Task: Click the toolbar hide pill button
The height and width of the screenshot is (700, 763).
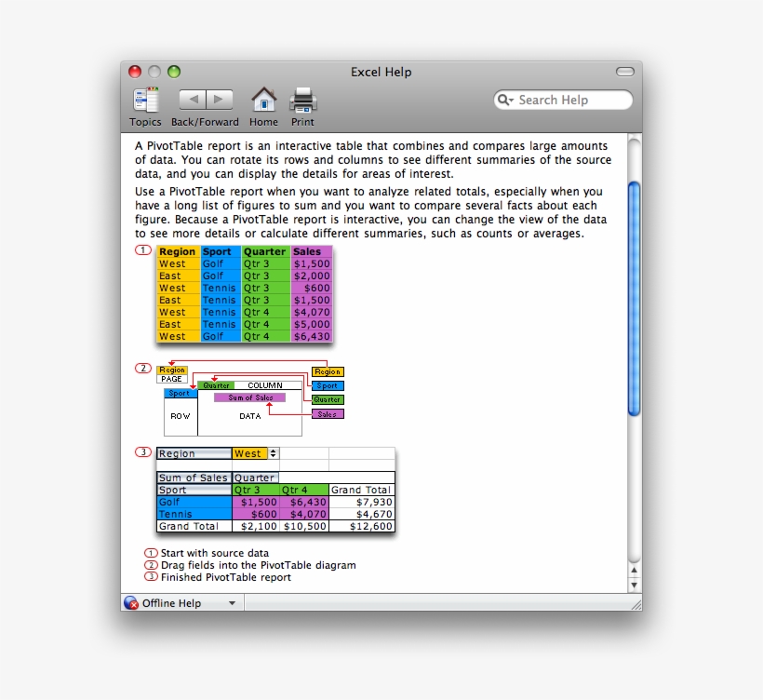Action: coord(624,72)
